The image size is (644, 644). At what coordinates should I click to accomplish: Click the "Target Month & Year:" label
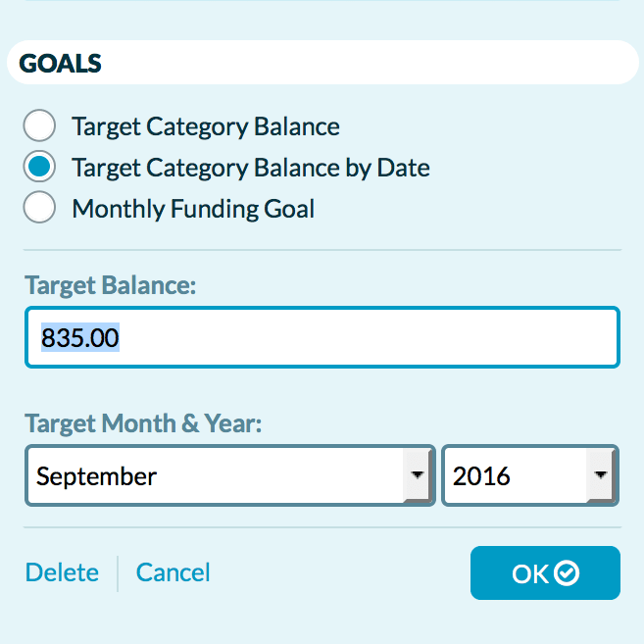[143, 423]
